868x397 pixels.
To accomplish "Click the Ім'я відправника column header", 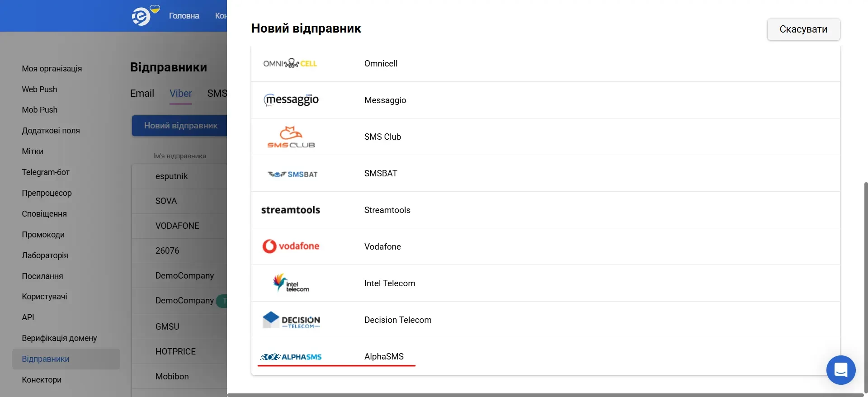I will tap(179, 156).
